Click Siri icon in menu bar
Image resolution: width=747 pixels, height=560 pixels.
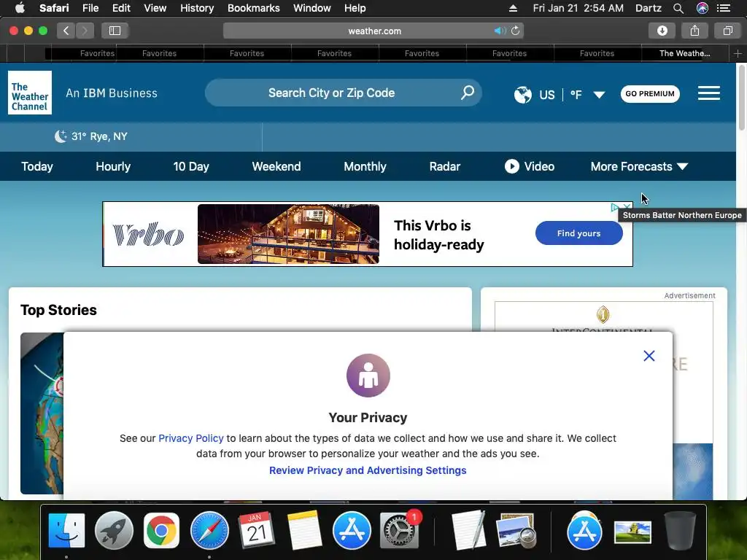(703, 8)
